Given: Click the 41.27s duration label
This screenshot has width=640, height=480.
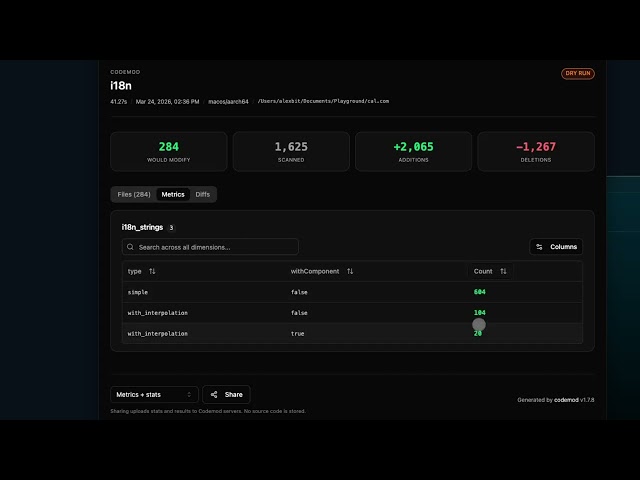Looking at the screenshot, I should click(x=118, y=102).
